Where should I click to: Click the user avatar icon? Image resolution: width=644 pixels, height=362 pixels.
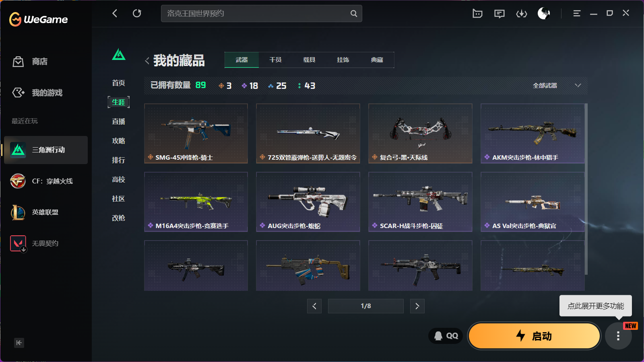pyautogui.click(x=544, y=14)
